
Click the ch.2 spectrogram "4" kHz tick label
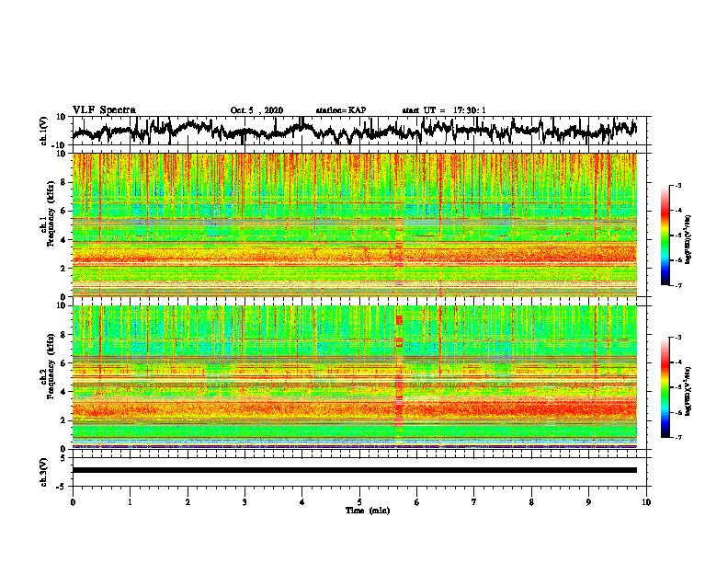pyautogui.click(x=63, y=392)
